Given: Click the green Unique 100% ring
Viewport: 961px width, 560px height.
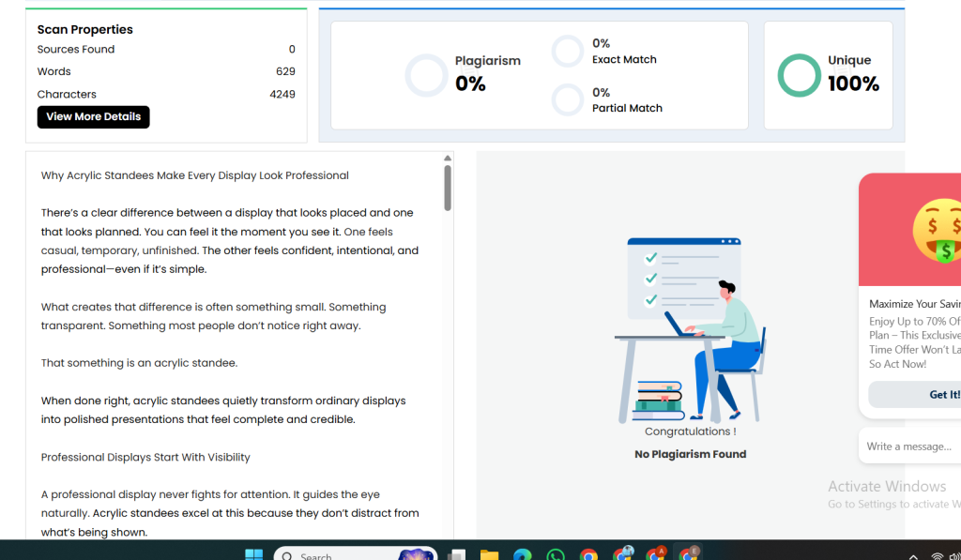Looking at the screenshot, I should 799,76.
